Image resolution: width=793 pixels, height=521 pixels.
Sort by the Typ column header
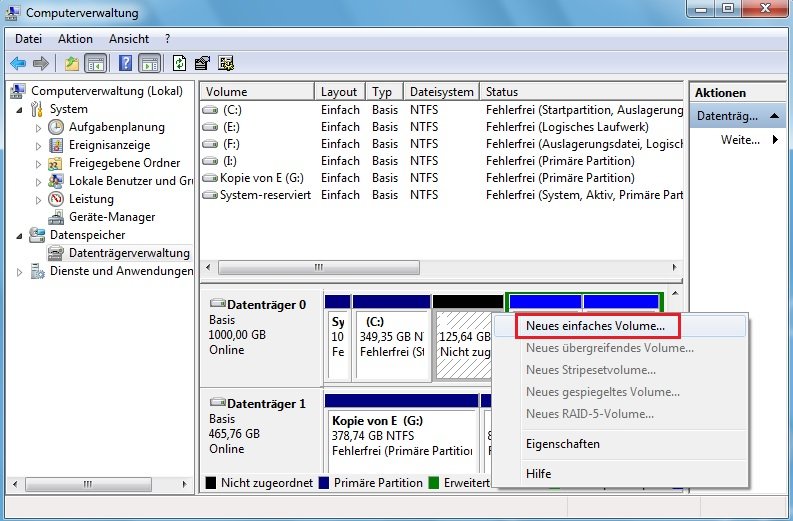click(384, 92)
